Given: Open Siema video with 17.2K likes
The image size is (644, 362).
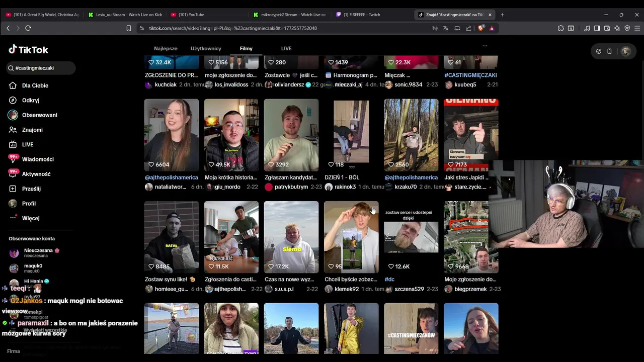Looking at the screenshot, I should pyautogui.click(x=291, y=237).
